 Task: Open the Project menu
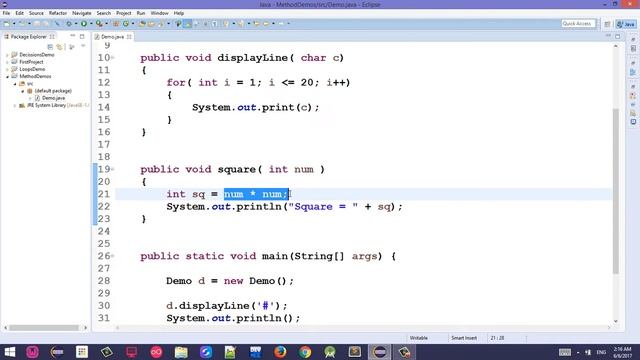coord(124,13)
